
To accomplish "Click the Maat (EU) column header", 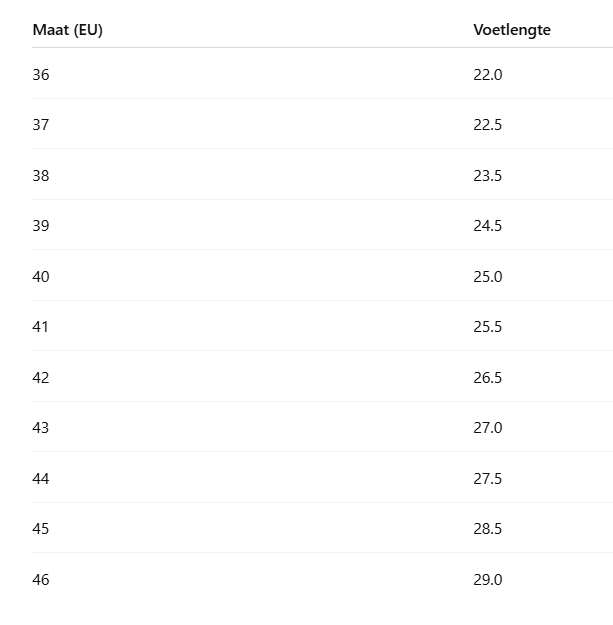I will (x=68, y=30).
